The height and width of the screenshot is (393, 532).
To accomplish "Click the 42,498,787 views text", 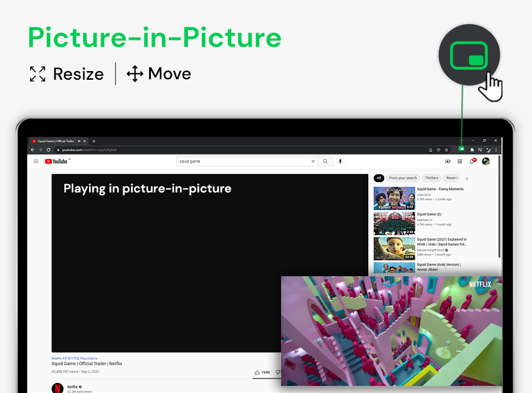I will (65, 372).
